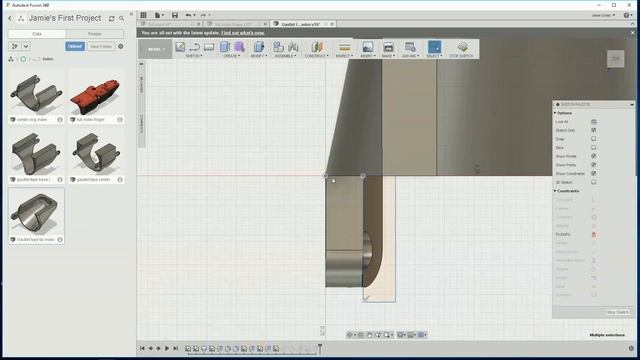This screenshot has width=640, height=360.
Task: Click the Stop Sketch button in palette
Action: 618,312
